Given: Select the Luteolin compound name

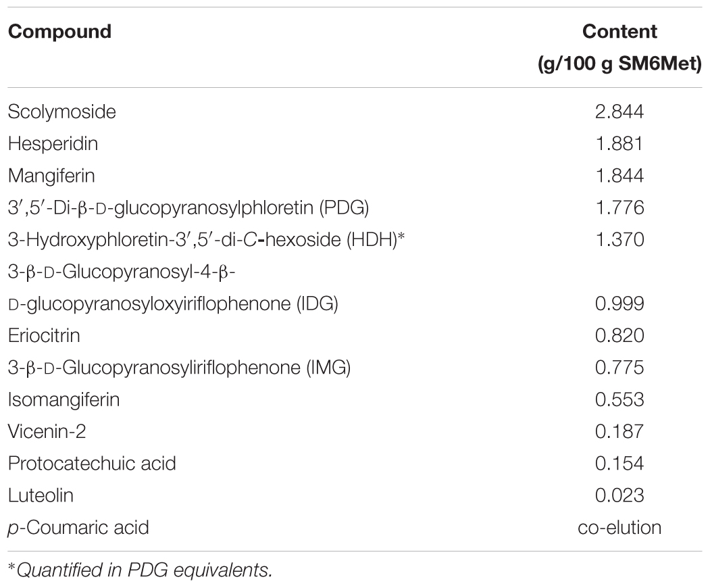Looking at the screenshot, I should tap(41, 495).
